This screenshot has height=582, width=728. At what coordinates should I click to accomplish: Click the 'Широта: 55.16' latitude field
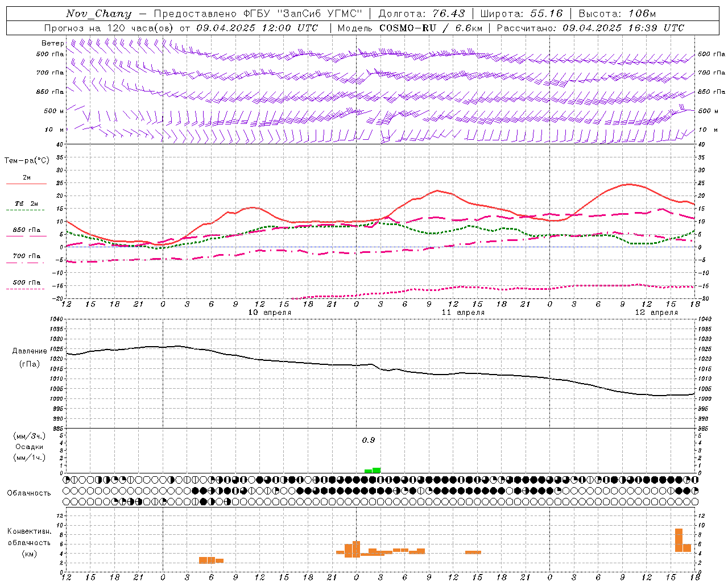(522, 14)
